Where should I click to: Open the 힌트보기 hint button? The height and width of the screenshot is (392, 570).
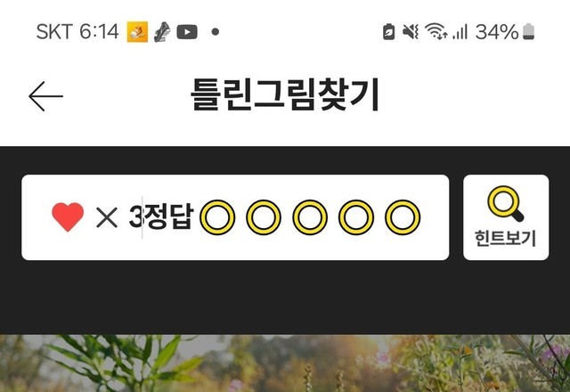click(506, 217)
